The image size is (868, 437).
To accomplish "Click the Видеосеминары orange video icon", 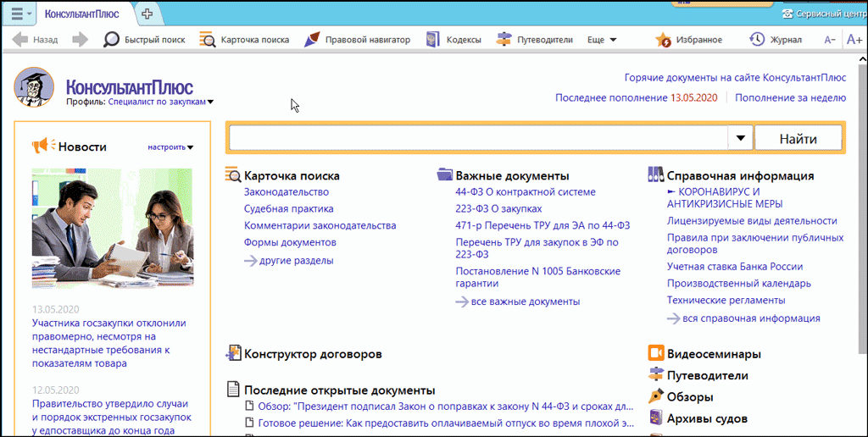I will pos(655,353).
